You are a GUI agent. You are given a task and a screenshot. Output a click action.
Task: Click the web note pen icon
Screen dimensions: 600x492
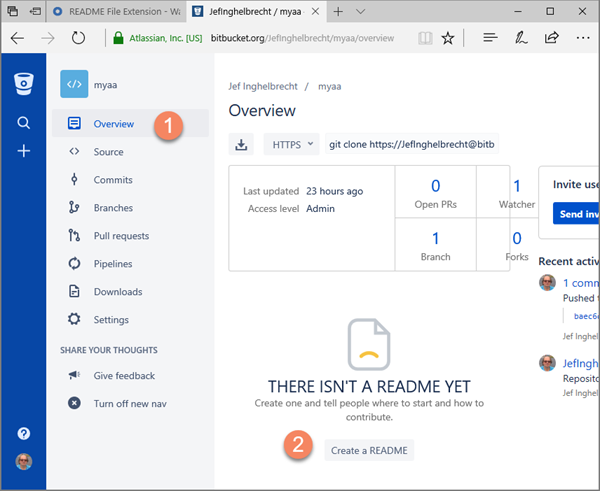[521, 37]
